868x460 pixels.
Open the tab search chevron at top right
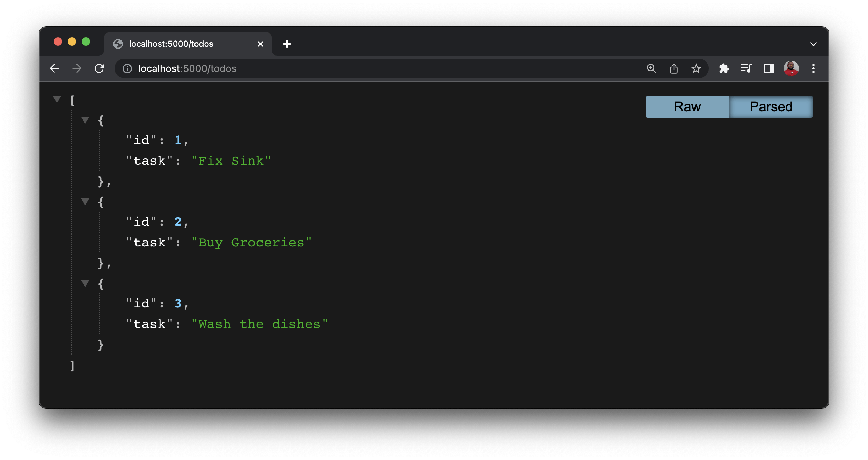point(814,44)
